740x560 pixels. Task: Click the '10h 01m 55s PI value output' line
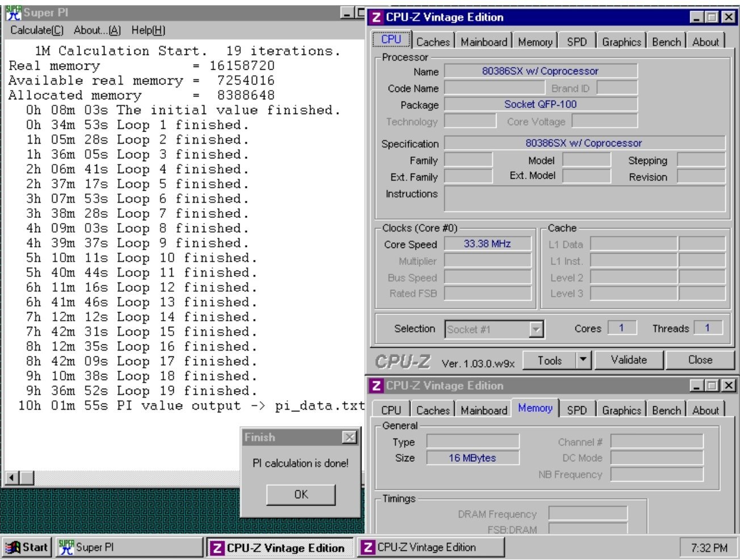[x=191, y=406]
